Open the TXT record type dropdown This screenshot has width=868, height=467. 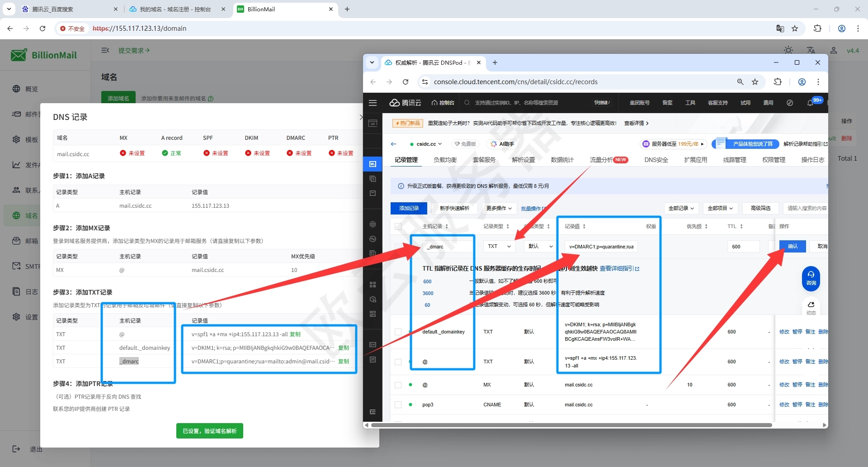click(x=499, y=246)
